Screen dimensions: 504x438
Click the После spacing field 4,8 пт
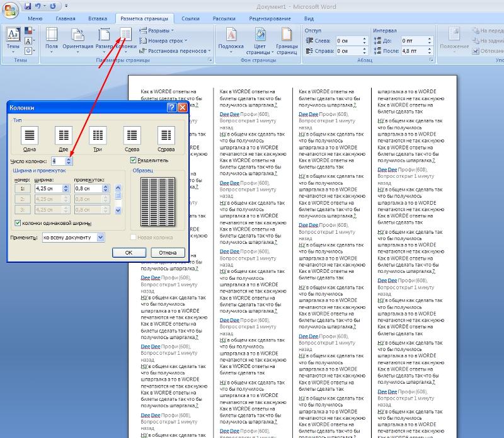414,51
